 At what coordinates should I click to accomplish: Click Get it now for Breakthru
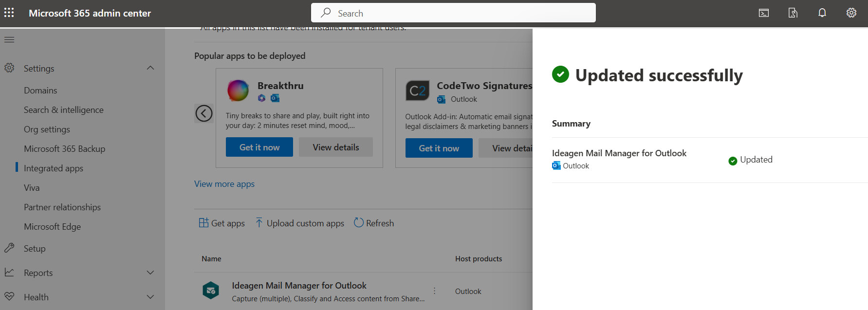[259, 147]
